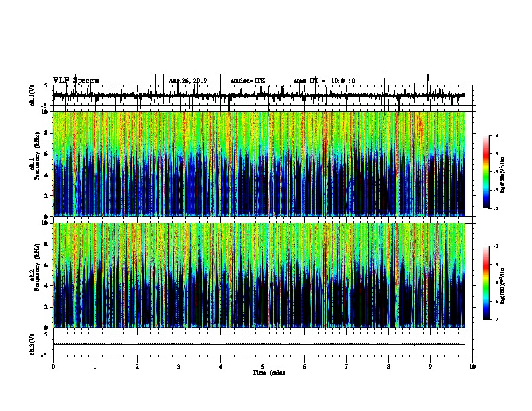Click the flat ch.3 voltage trace
Screen dimensions: 532x411
259,345
